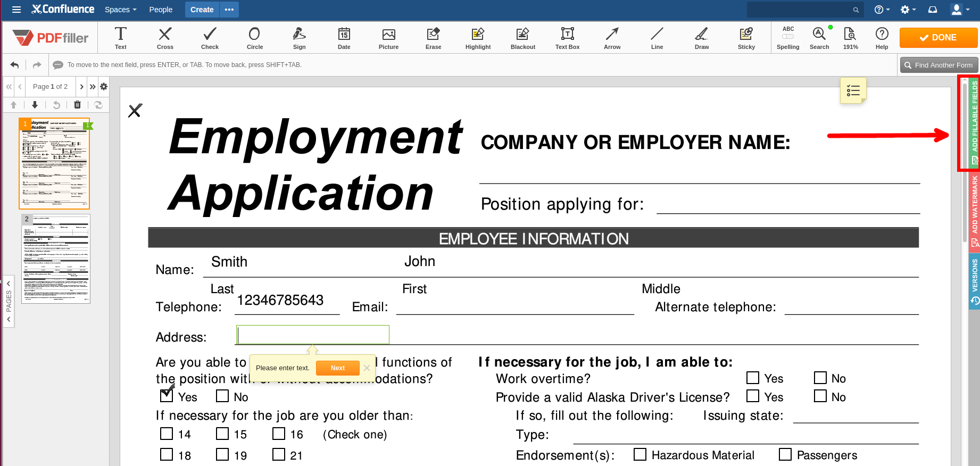Open the Add Watermark tab
The width and height of the screenshot is (980, 466).
click(974, 211)
